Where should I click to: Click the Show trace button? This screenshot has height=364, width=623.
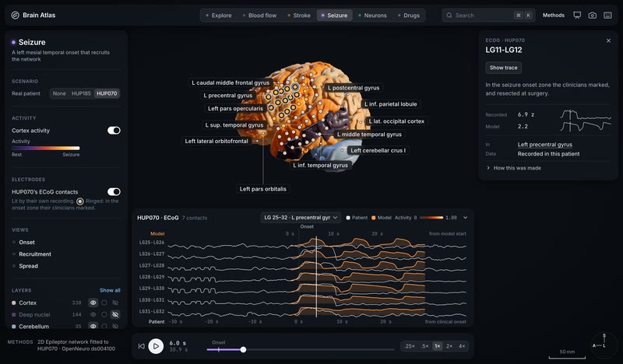coord(503,68)
